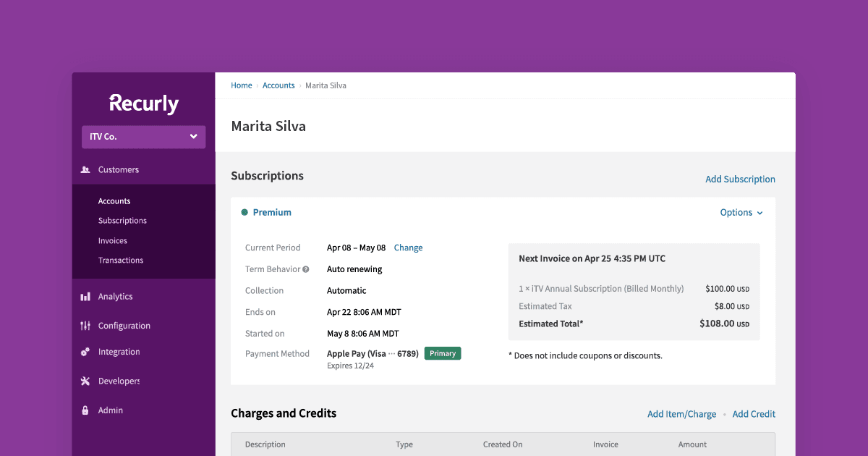Select the Configuration sliders icon

point(85,325)
